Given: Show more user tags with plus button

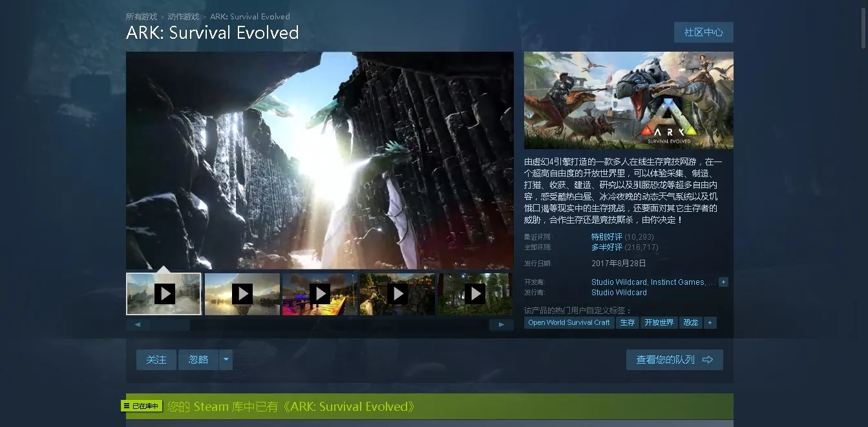Looking at the screenshot, I should pyautogui.click(x=710, y=322).
